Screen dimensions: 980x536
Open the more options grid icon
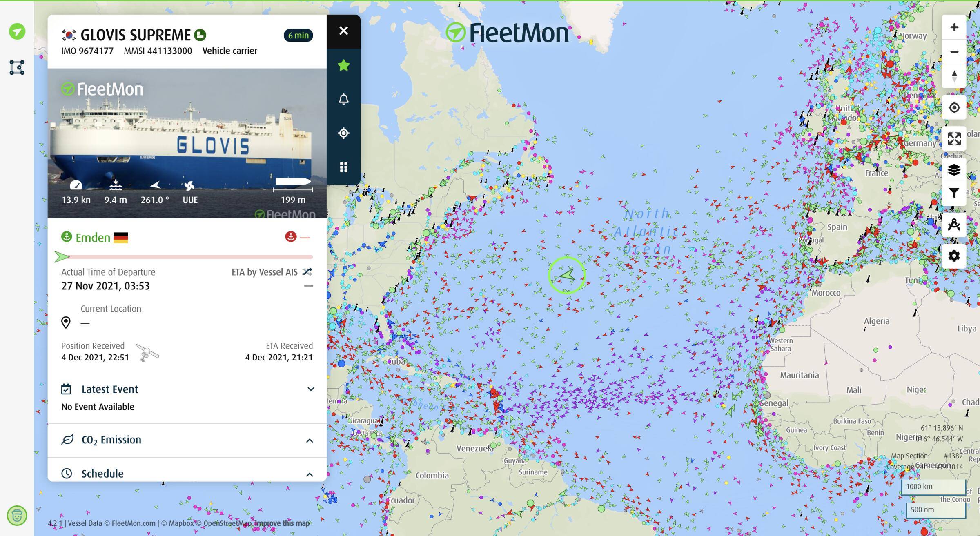click(x=343, y=167)
